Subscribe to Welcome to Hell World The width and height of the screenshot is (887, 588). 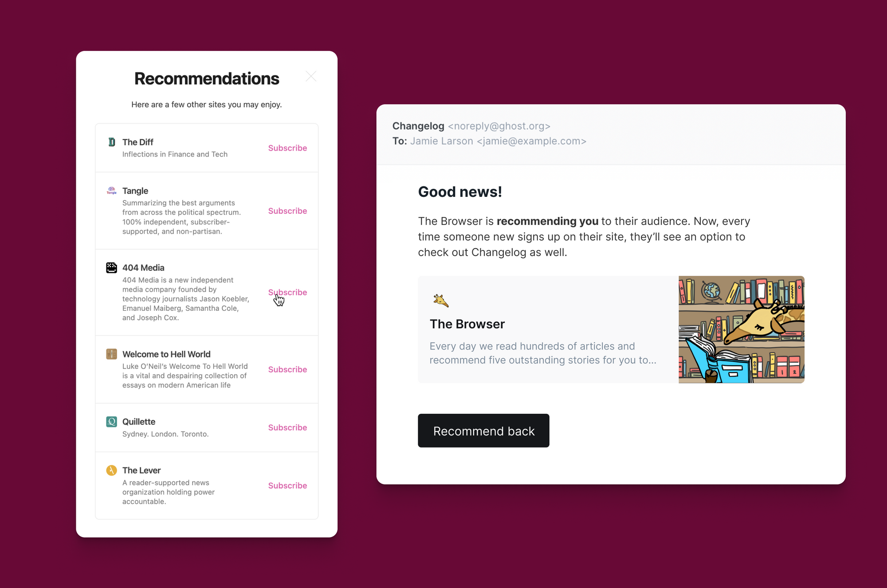[x=287, y=369]
